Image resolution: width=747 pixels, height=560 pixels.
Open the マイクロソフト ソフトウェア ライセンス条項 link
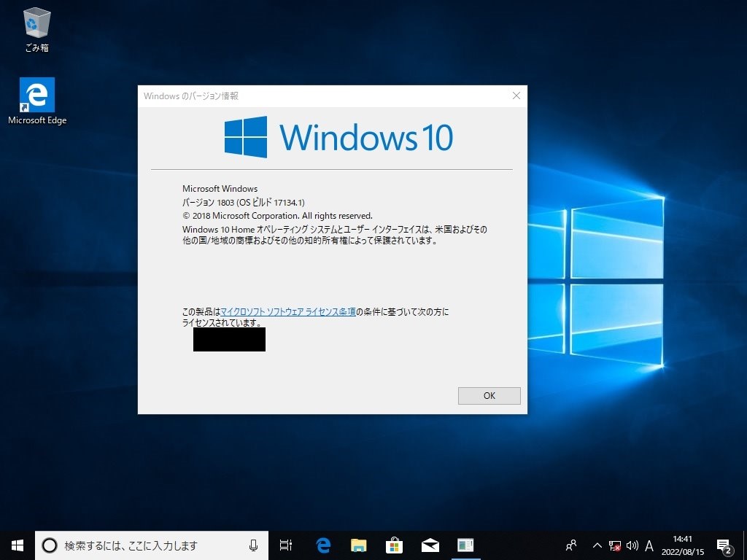pyautogui.click(x=288, y=312)
